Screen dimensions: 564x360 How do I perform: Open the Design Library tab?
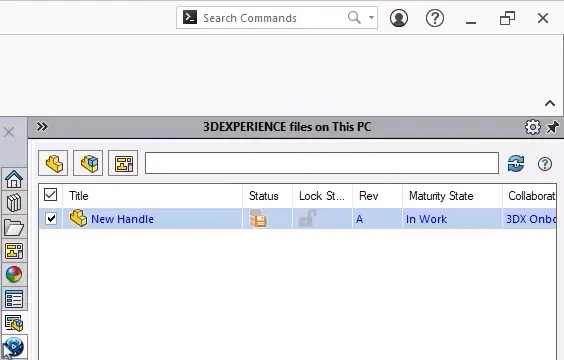click(14, 203)
